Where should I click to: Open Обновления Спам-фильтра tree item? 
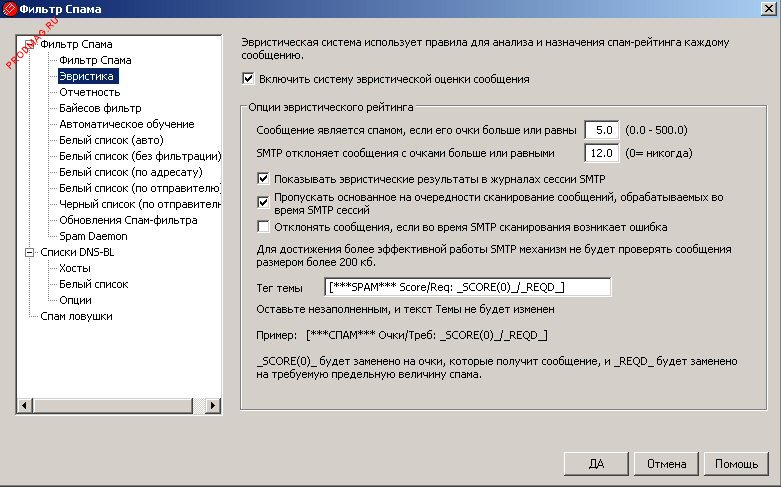[128, 220]
